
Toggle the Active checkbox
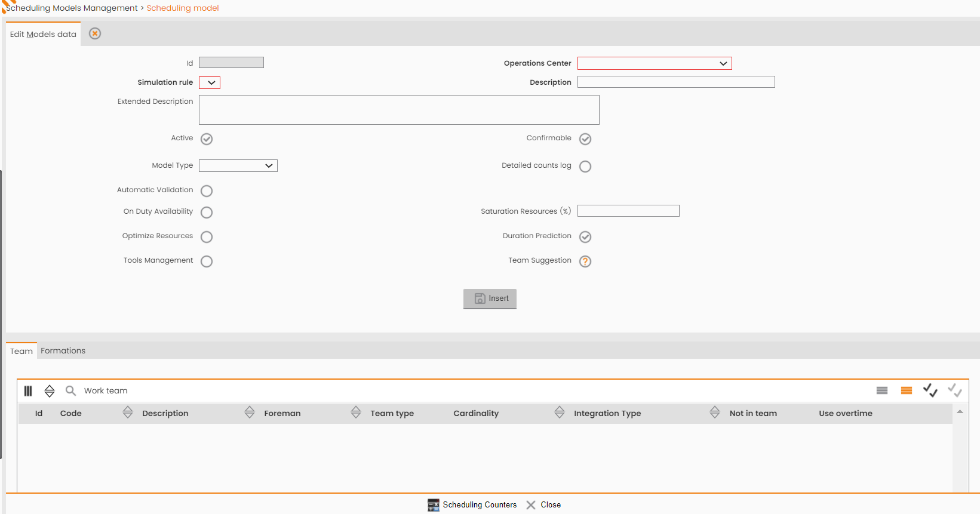coord(207,139)
